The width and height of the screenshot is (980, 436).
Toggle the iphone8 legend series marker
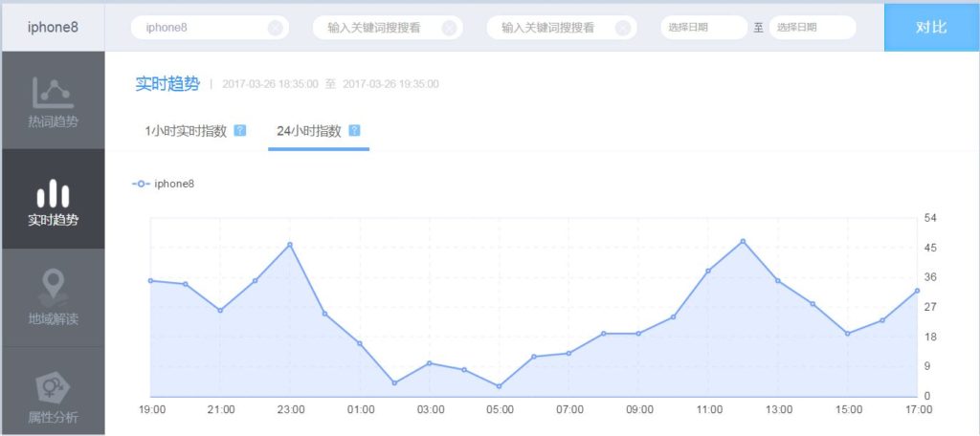click(141, 184)
